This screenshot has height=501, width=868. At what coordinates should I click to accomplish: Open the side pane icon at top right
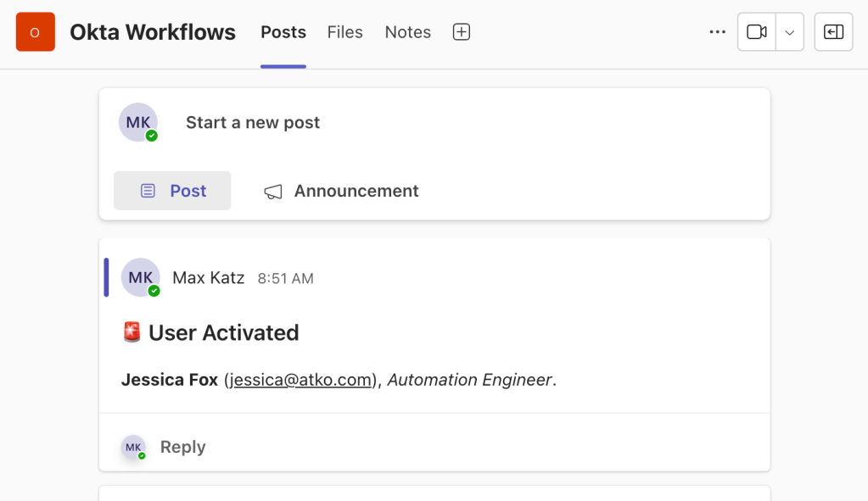tap(833, 32)
